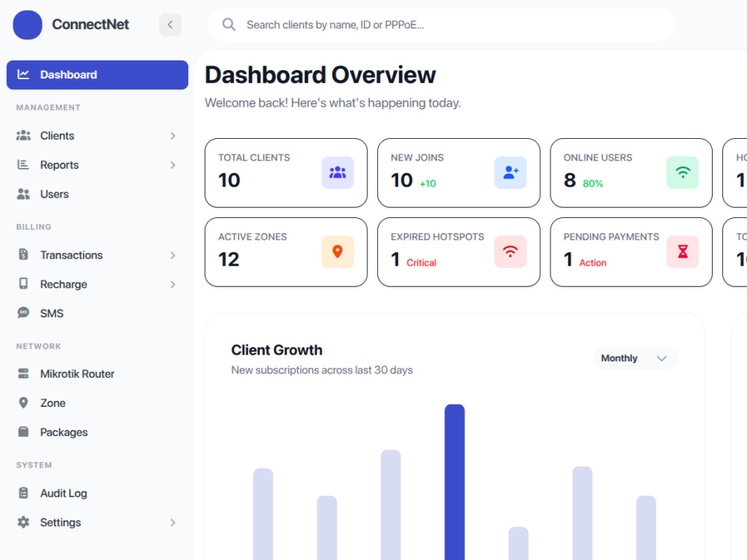This screenshot has height=560, width=747.
Task: Click the Online Users green wifi icon
Action: click(683, 172)
